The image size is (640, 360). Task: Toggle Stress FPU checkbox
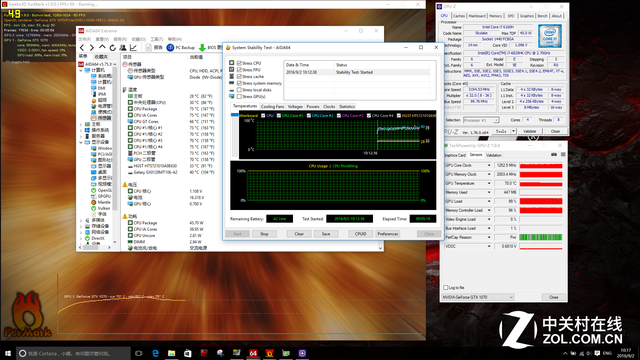coord(240,70)
